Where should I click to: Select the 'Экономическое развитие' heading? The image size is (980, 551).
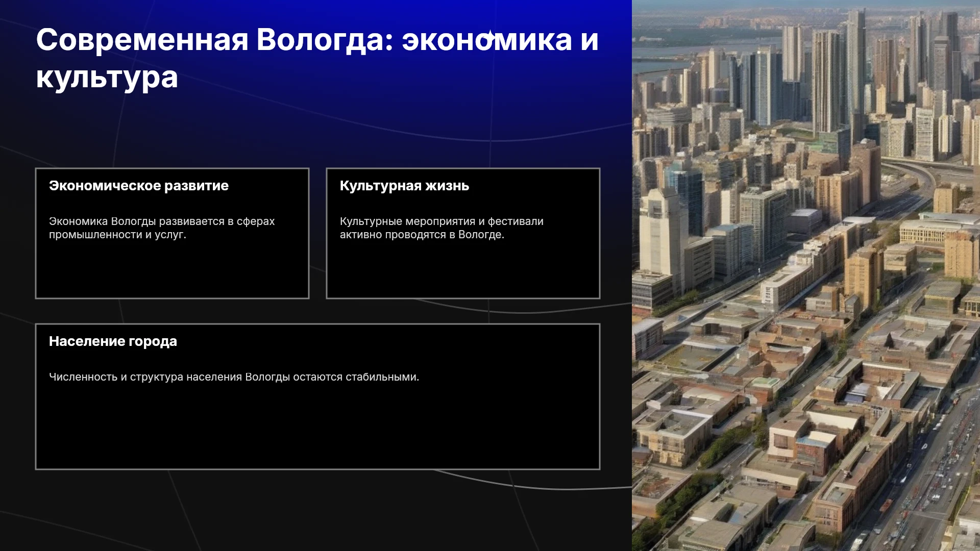pos(139,186)
